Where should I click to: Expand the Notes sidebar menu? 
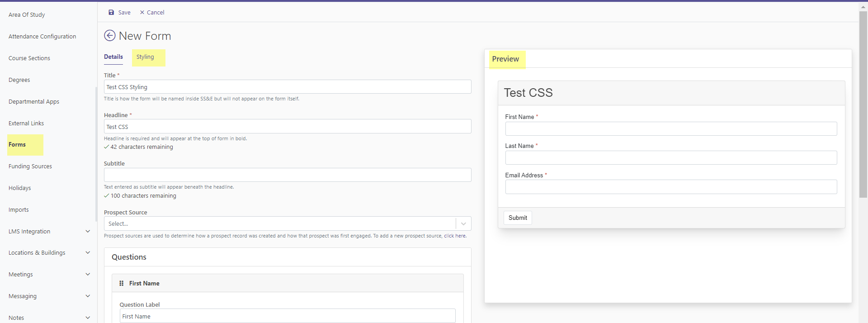coord(88,318)
